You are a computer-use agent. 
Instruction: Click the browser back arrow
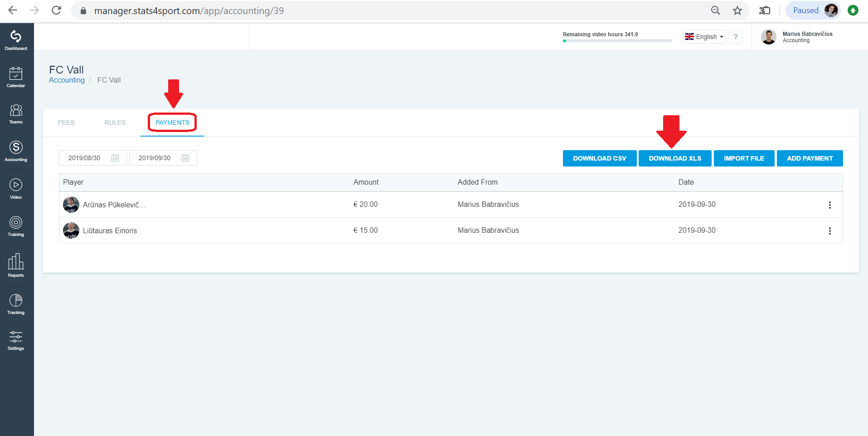click(x=13, y=10)
